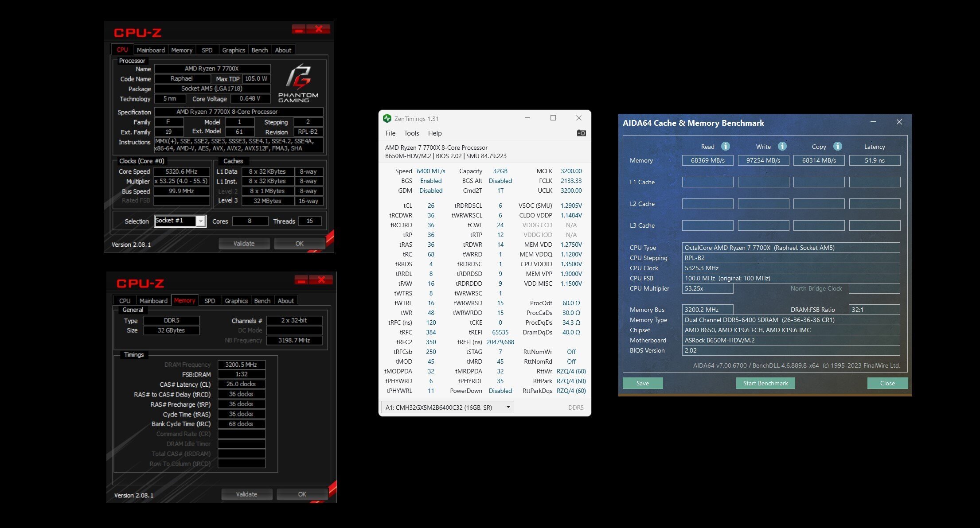Minimize the top CPU-Z window
The image size is (980, 528).
point(299,29)
